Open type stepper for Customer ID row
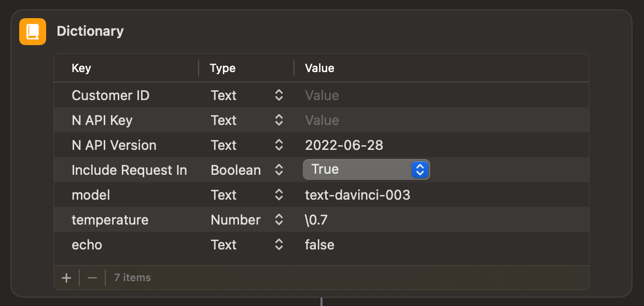This screenshot has height=306, width=644. [x=278, y=95]
